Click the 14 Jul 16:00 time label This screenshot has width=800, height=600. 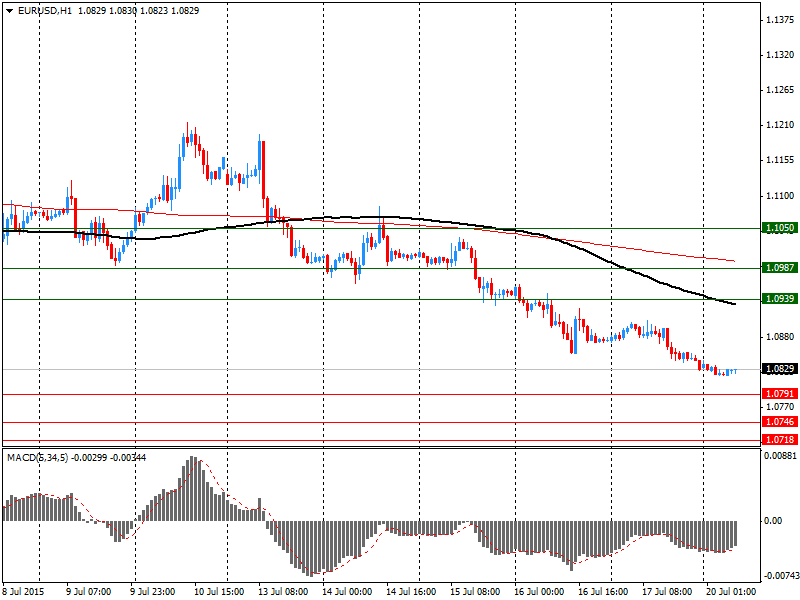pos(411,592)
